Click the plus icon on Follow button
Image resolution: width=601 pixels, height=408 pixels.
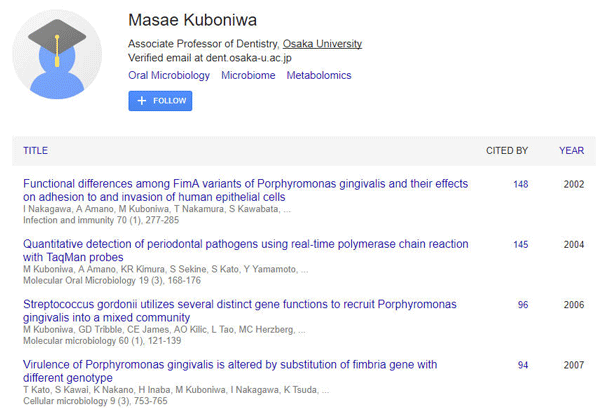tap(142, 101)
